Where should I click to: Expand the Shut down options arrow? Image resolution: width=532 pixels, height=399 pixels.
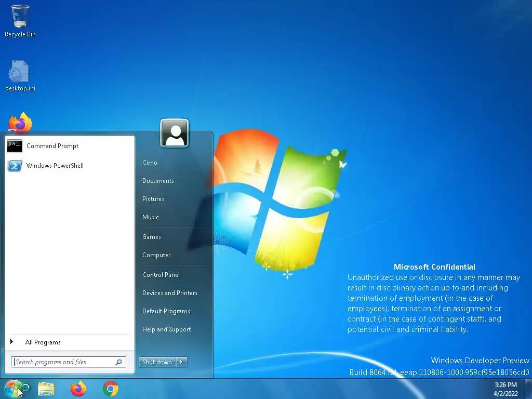pyautogui.click(x=181, y=362)
